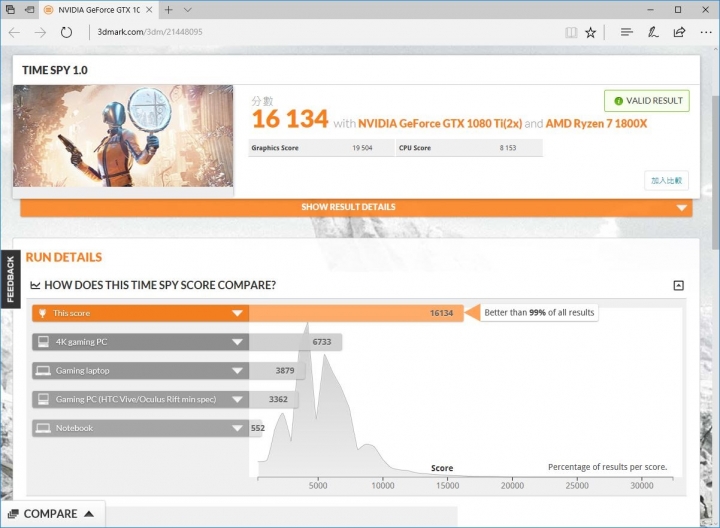
Task: Click the VALID RESULT badge
Action: click(647, 101)
